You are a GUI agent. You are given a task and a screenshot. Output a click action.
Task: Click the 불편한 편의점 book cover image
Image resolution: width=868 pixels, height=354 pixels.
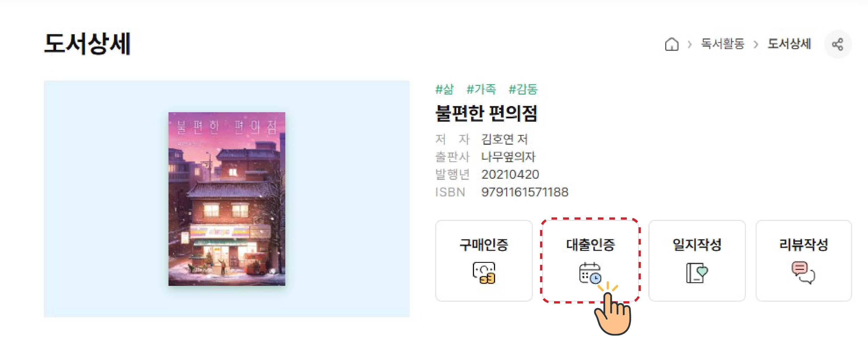point(227,199)
